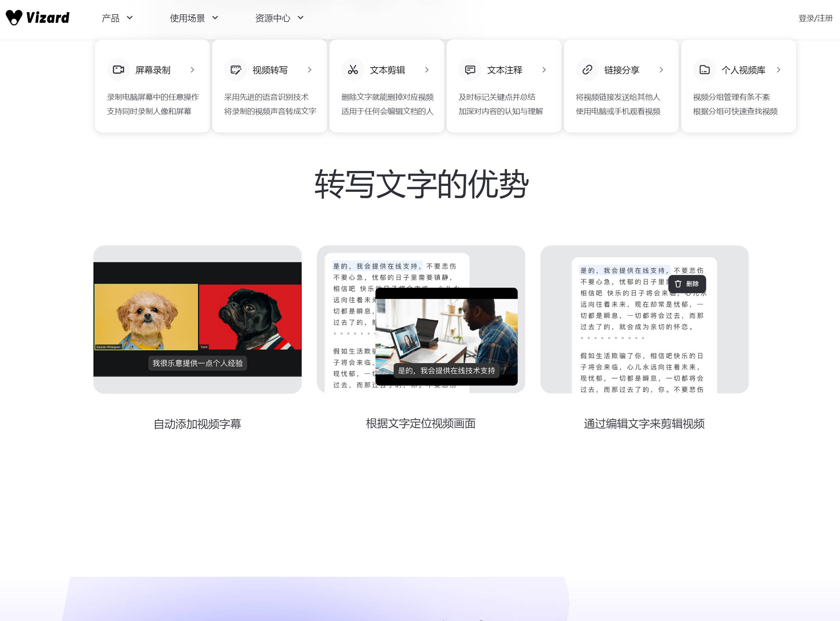Click the link sharing chain icon

point(587,69)
